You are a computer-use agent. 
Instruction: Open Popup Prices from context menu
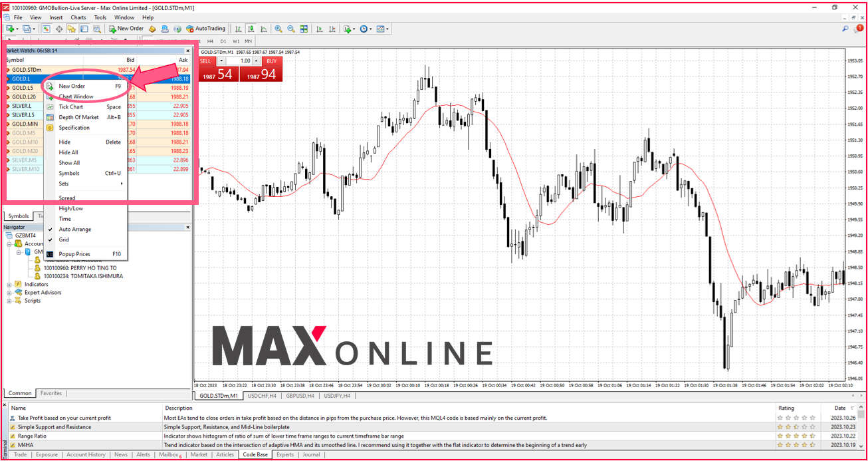[74, 254]
